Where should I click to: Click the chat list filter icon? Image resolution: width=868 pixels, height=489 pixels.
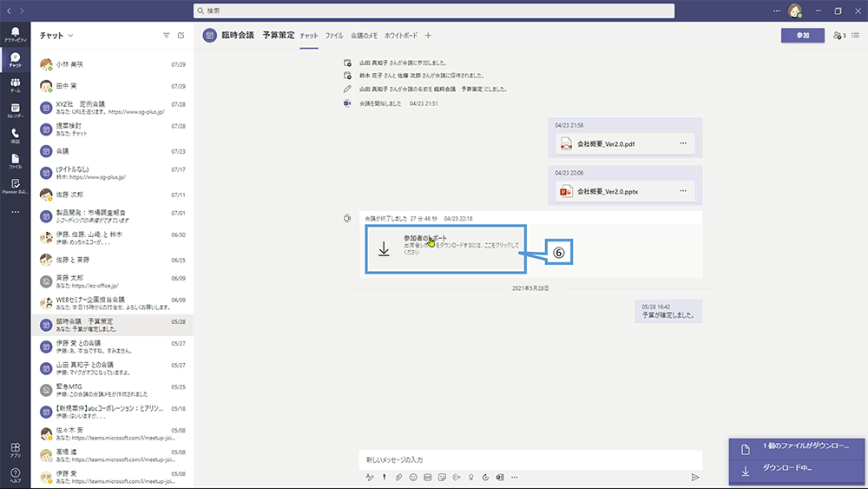(166, 36)
